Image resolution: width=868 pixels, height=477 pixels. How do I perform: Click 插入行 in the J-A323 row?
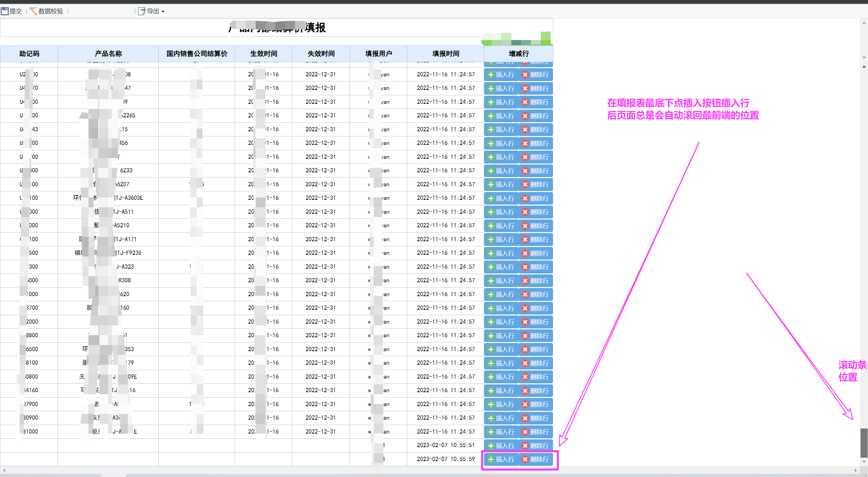click(x=501, y=267)
